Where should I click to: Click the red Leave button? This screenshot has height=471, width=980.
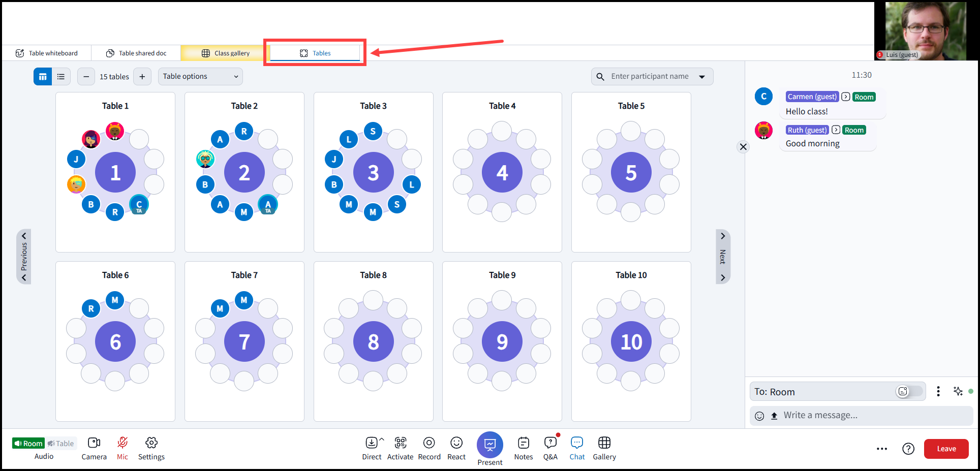(946, 449)
